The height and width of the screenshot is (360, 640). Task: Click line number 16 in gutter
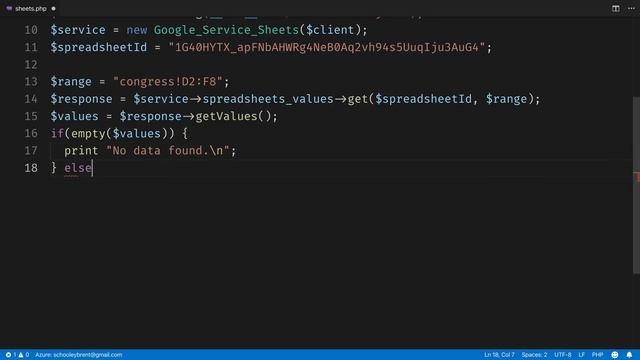point(31,133)
